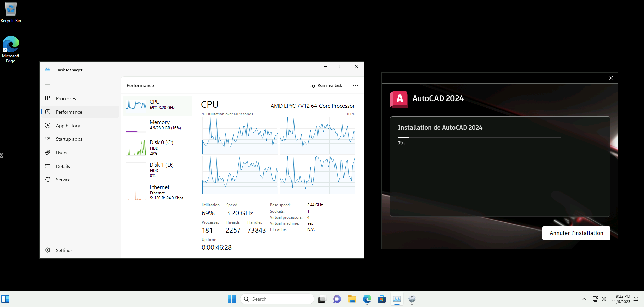This screenshot has height=307, width=644.
Task: Open Microsoft Store from the taskbar
Action: point(382,299)
